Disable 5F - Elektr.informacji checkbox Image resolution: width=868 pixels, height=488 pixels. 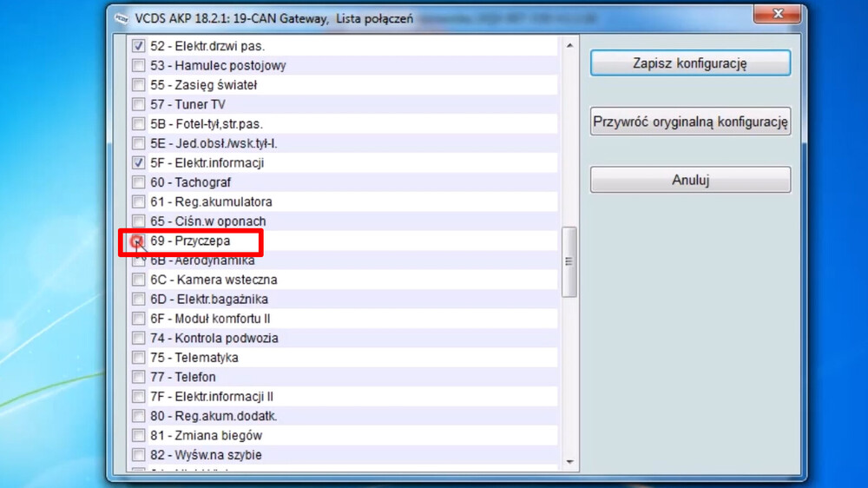click(x=138, y=163)
